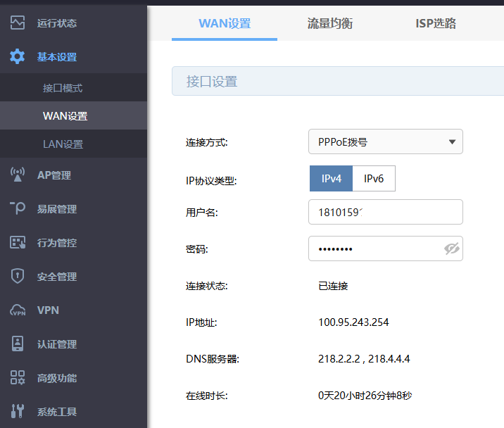
Task: Click into the 密码 password field
Action: click(373, 248)
